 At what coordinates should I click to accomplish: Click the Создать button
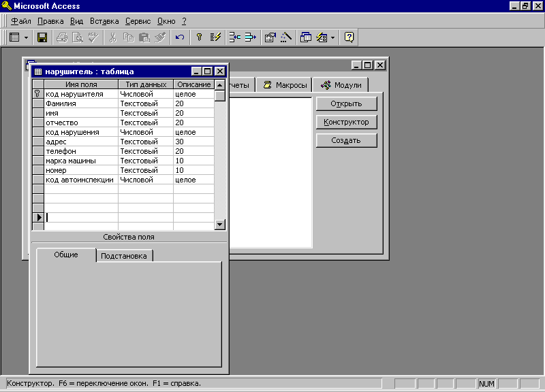coord(346,141)
